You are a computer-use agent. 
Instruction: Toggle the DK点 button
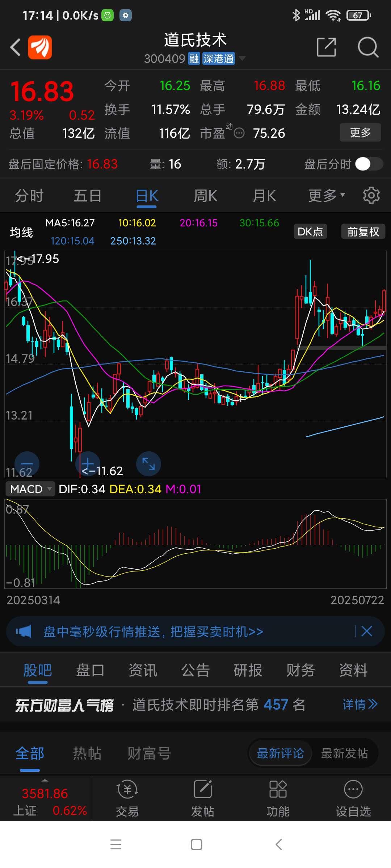310,231
